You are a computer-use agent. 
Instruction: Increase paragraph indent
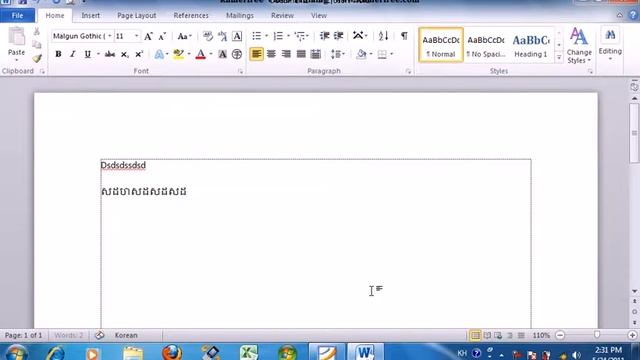(338, 36)
